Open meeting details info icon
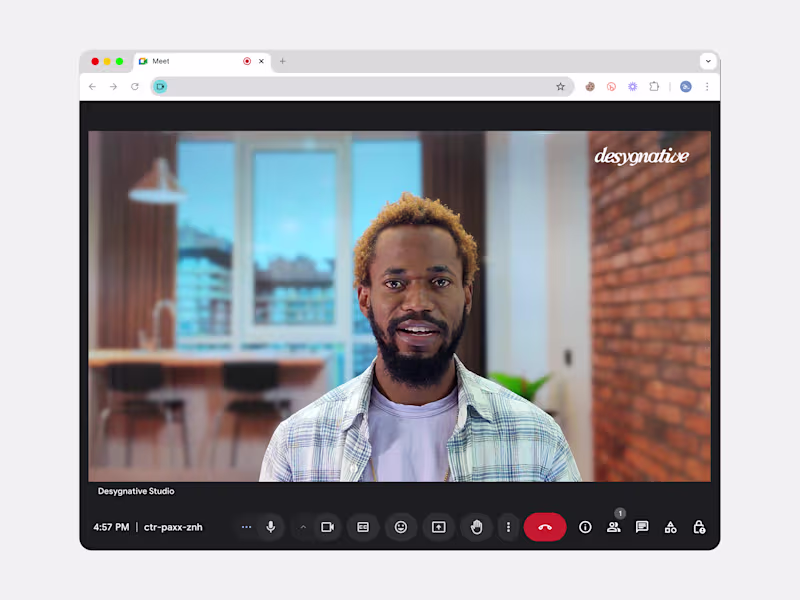This screenshot has width=800, height=600. click(585, 527)
